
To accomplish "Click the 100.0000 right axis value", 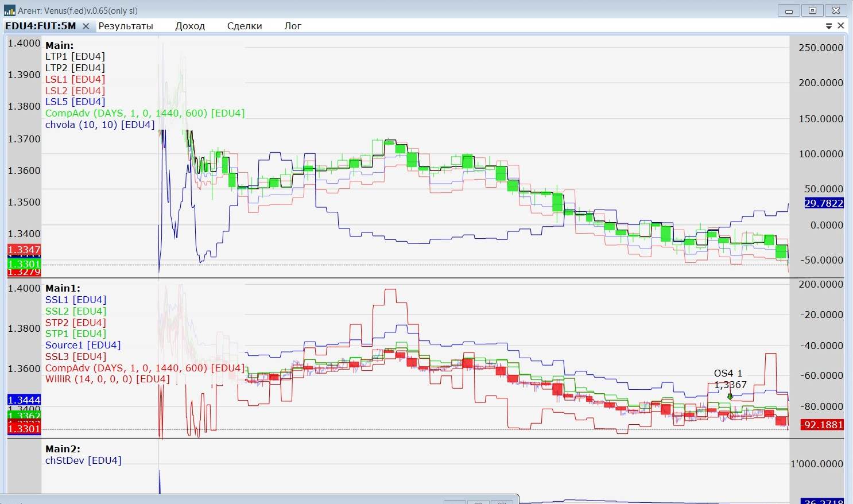I will pos(821,154).
